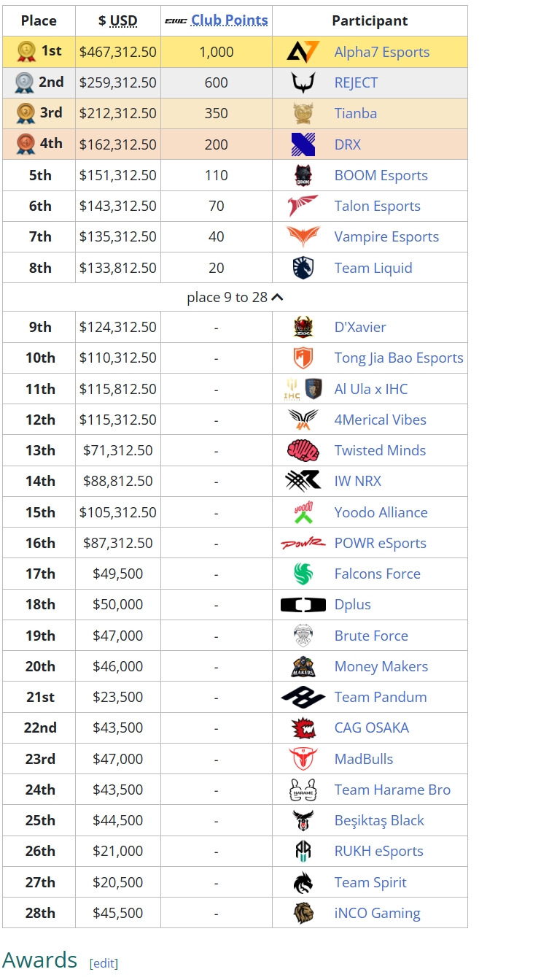Open the Tong Jia Bao Esports link
The image size is (549, 980).
coord(399,358)
